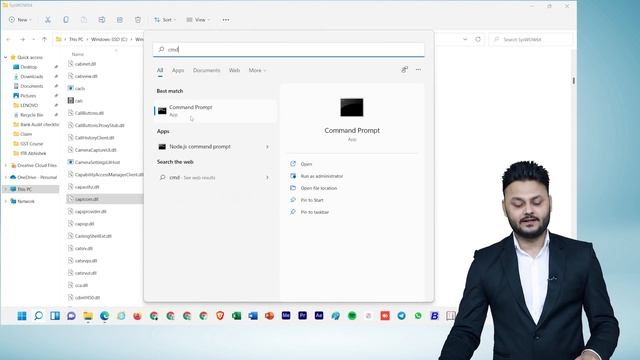Screen dimensions: 640x360
Task: Refresh the Explorer folder view
Action: 478,39
